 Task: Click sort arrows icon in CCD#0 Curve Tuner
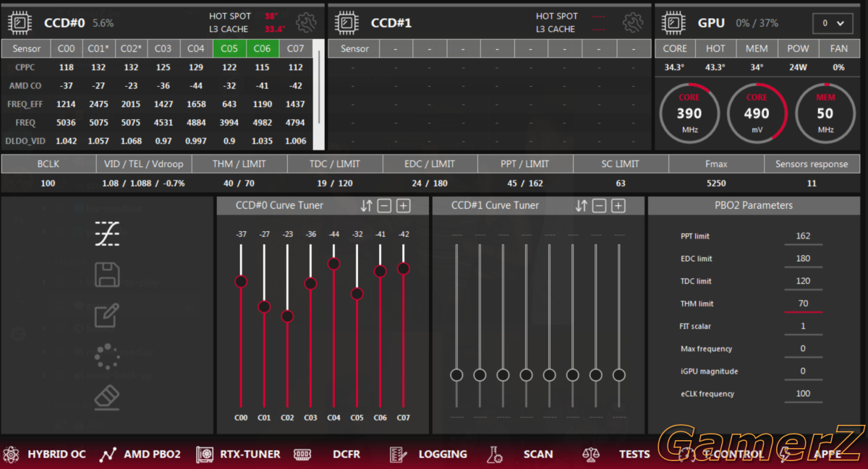pos(366,206)
